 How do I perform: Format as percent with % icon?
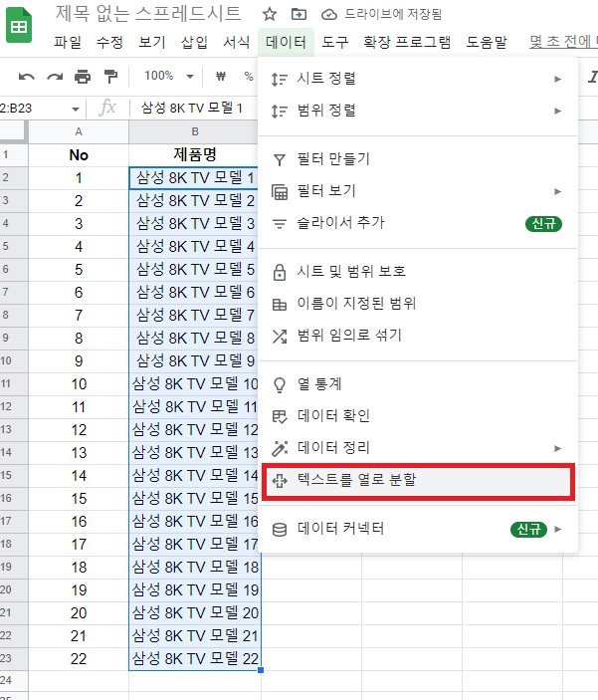pyautogui.click(x=249, y=77)
